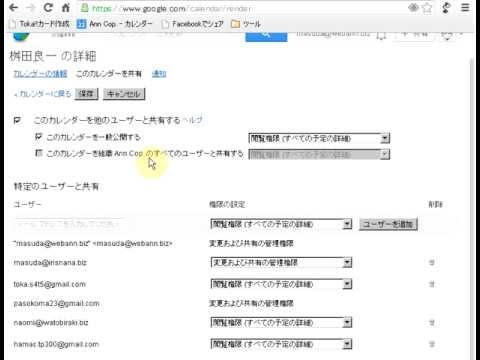Open the Chrome hamburger menu

(465, 8)
